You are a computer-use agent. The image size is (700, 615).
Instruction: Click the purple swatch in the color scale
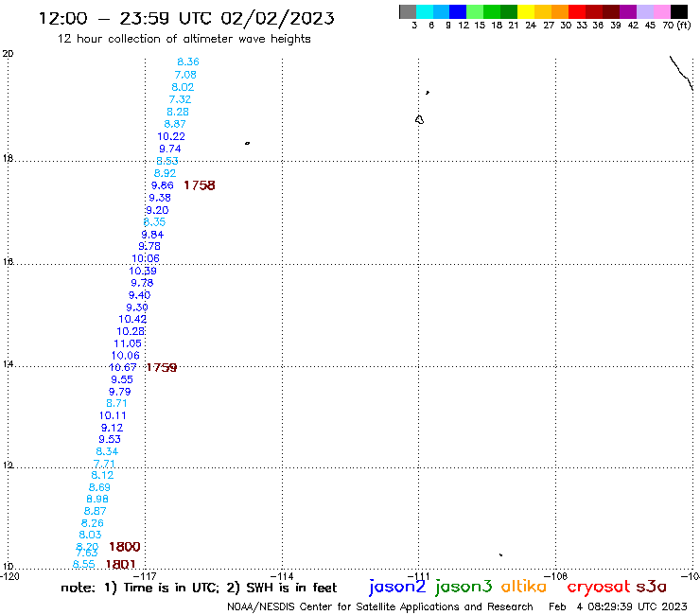click(628, 11)
